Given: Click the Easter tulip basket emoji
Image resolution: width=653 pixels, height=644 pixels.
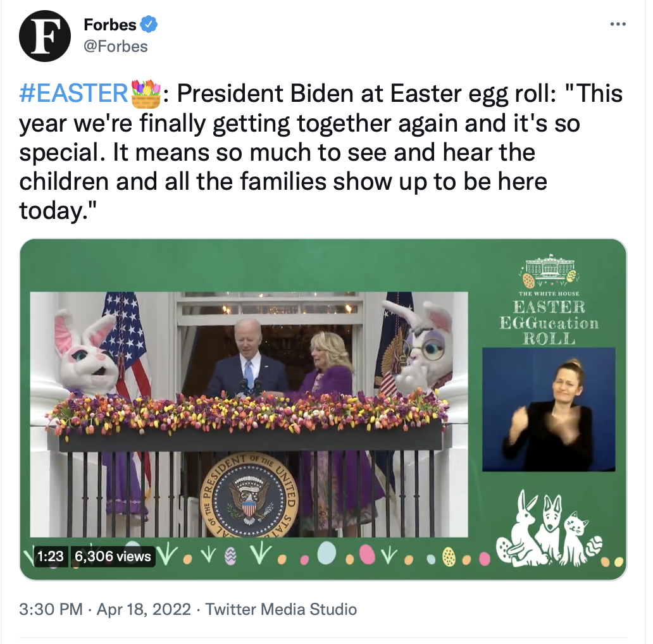Looking at the screenshot, I should coord(146,93).
